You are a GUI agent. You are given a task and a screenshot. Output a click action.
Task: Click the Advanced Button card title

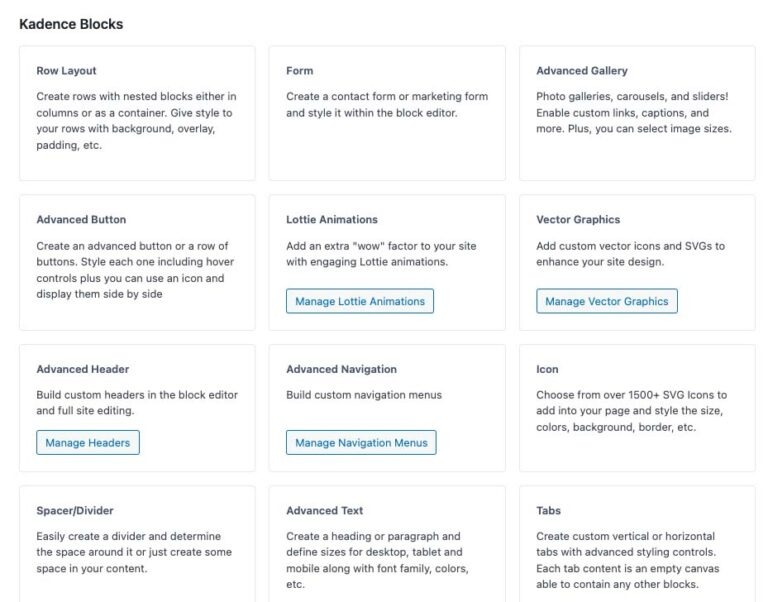pyautogui.click(x=81, y=220)
